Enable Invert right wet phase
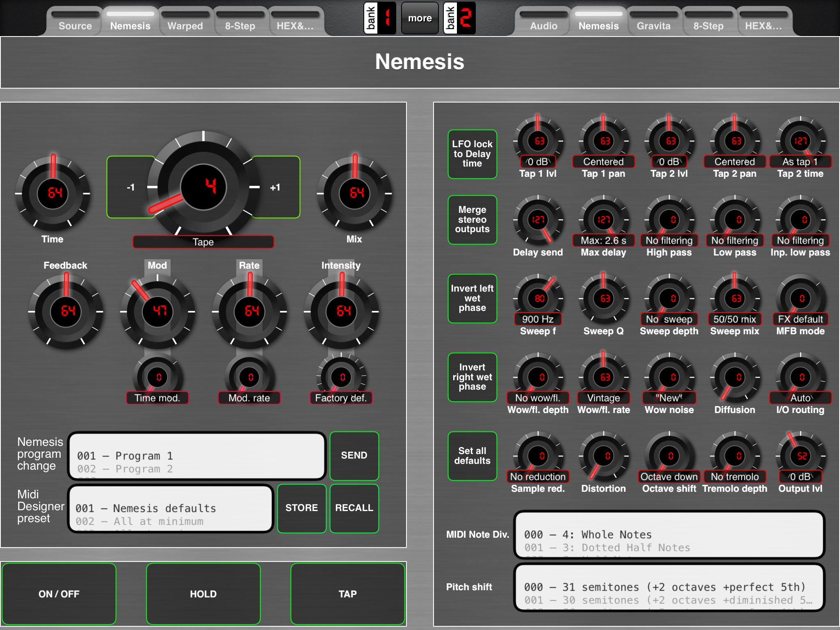Image resolution: width=840 pixels, height=630 pixels. click(x=472, y=377)
